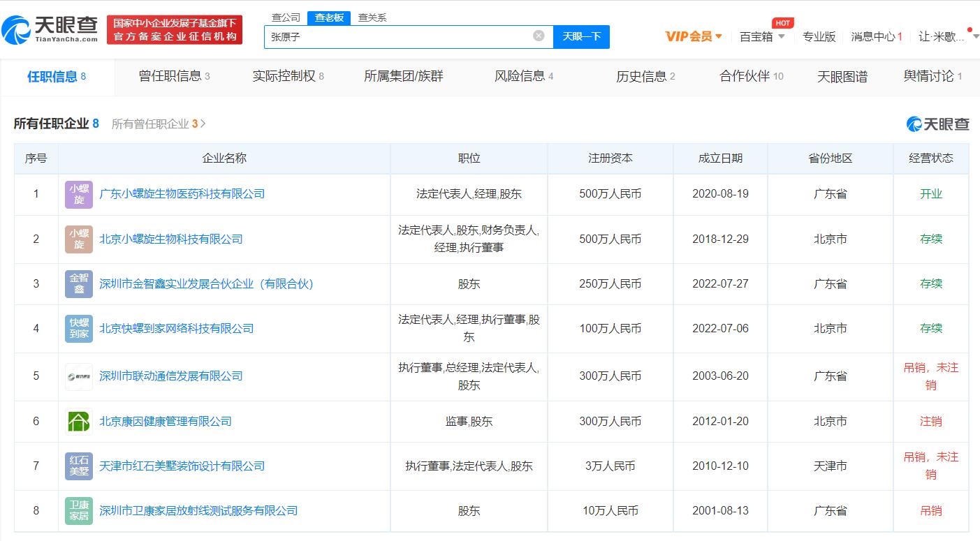Click the 省份地区 column header
The width and height of the screenshot is (980, 541).
tap(831, 158)
